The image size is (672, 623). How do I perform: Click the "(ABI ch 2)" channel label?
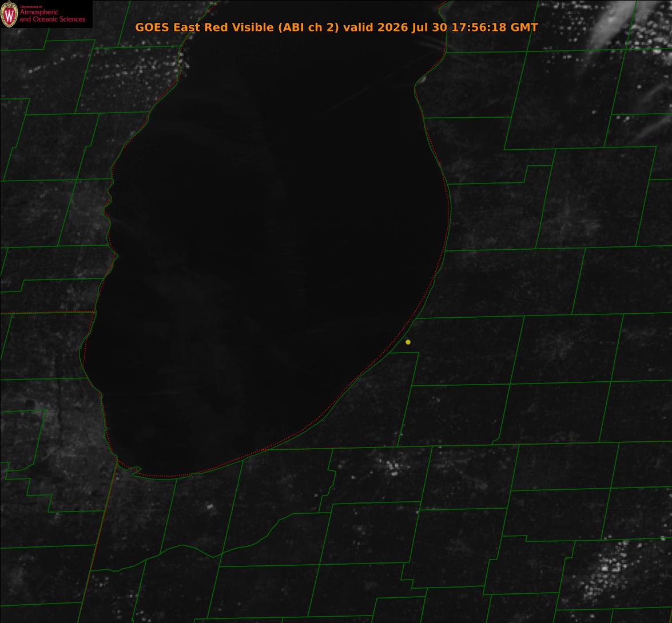(x=309, y=27)
